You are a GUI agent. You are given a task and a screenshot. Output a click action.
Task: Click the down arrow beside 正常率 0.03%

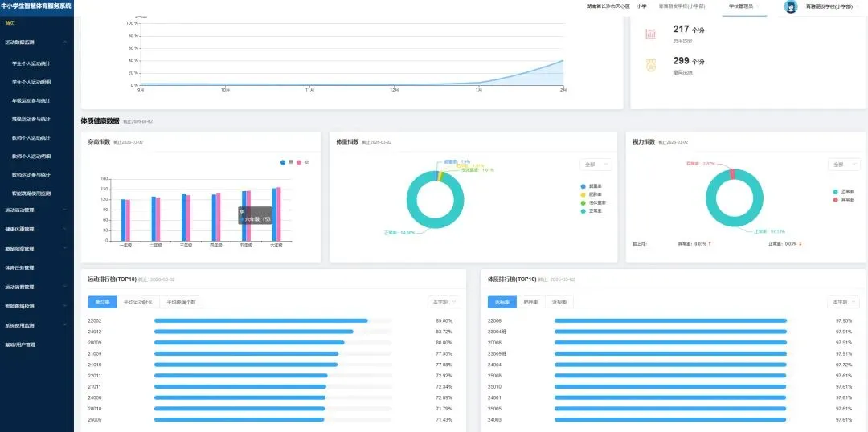click(x=800, y=244)
